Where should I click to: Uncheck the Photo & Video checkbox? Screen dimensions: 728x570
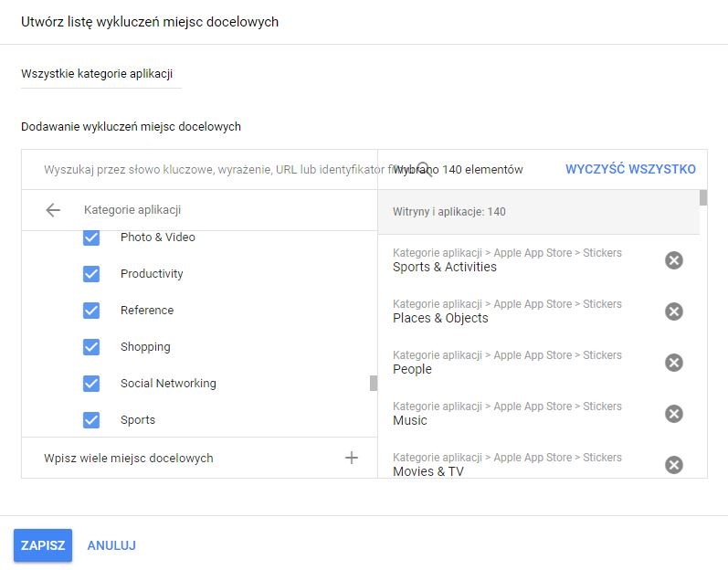pos(91,237)
